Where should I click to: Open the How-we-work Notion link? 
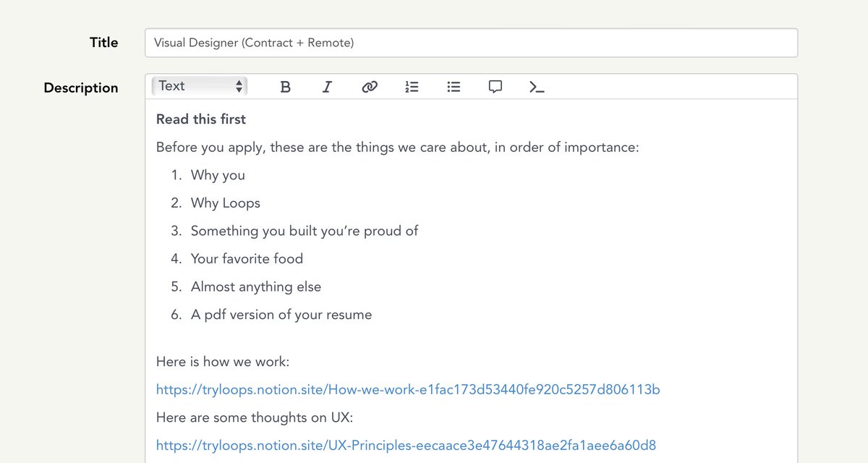[x=408, y=389]
